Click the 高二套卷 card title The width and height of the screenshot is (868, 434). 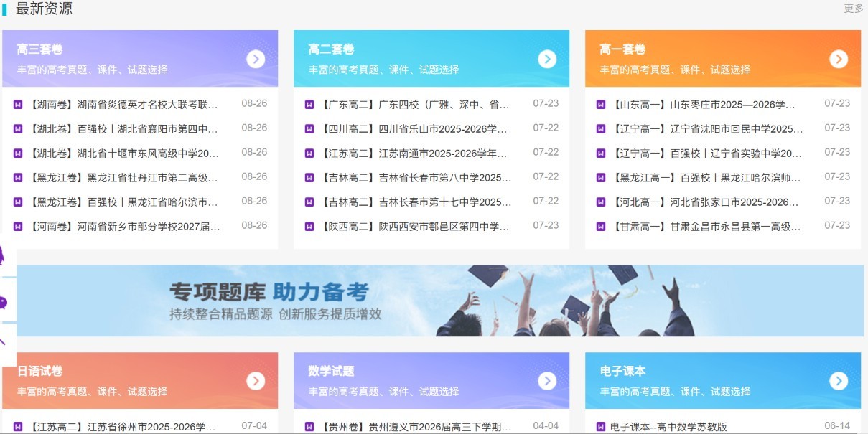[x=331, y=49]
